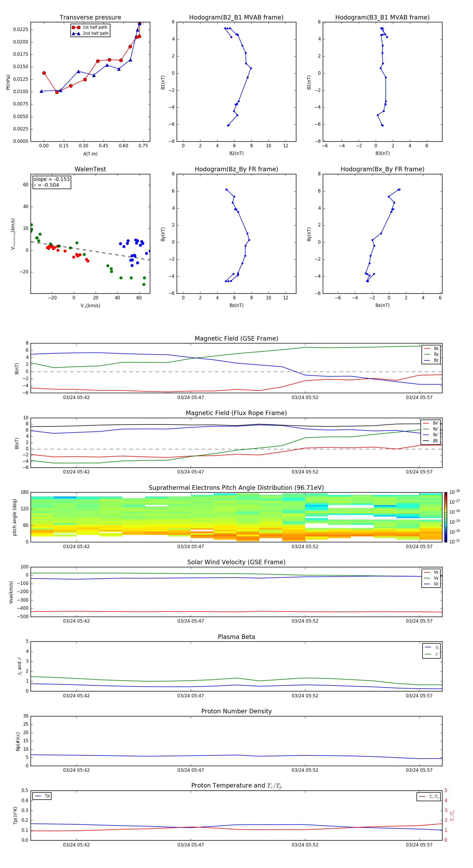
Task: Click the 'r = -0.504' annotation text
Action: pos(47,185)
